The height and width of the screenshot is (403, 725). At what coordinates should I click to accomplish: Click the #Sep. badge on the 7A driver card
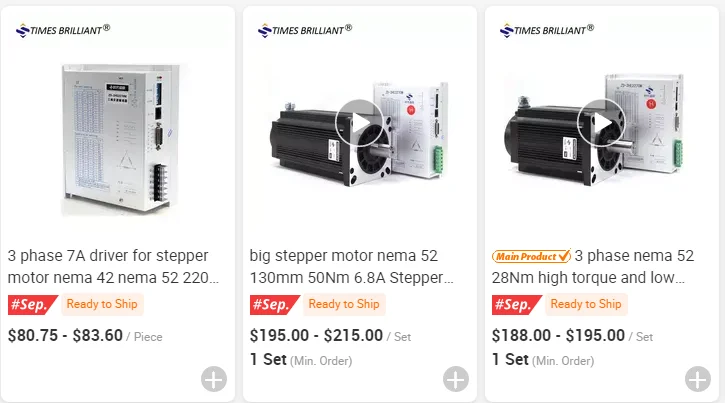pyautogui.click(x=32, y=305)
